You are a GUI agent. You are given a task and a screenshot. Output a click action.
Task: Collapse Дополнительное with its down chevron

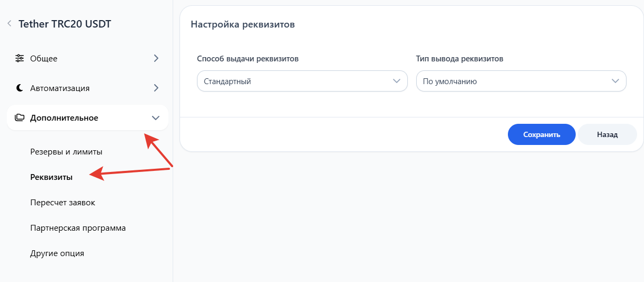tap(156, 118)
